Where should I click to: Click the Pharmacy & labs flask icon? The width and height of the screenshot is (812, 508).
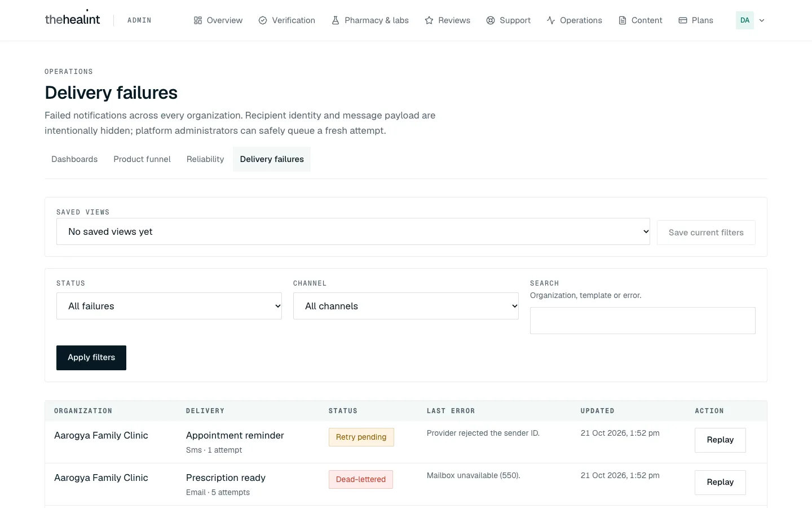336,20
